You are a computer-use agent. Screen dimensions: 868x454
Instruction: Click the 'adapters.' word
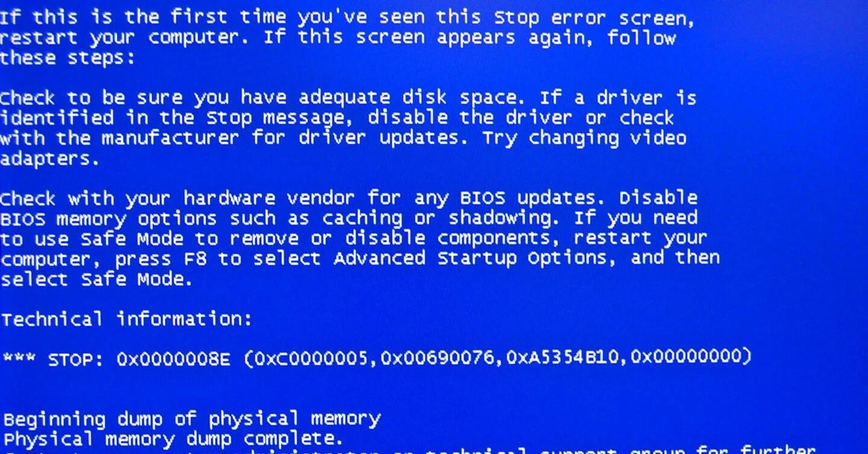click(49, 160)
